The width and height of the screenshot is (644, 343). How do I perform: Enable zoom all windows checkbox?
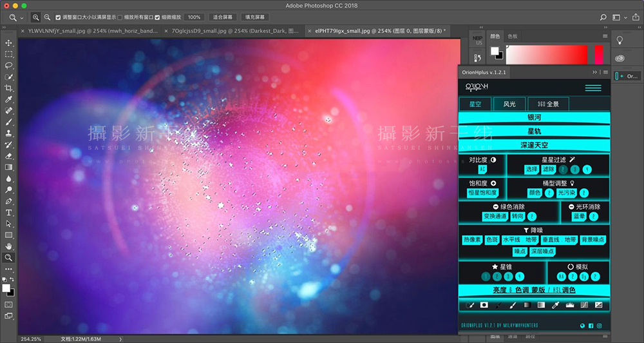point(120,17)
